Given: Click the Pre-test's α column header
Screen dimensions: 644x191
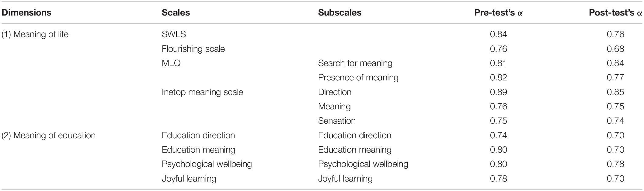Looking at the screenshot, I should tap(498, 13).
